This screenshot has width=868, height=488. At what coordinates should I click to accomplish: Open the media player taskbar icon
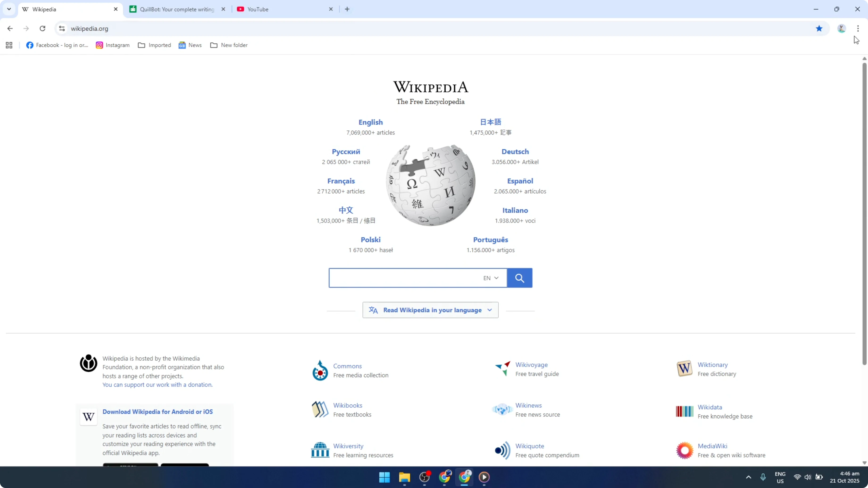pos(484,477)
